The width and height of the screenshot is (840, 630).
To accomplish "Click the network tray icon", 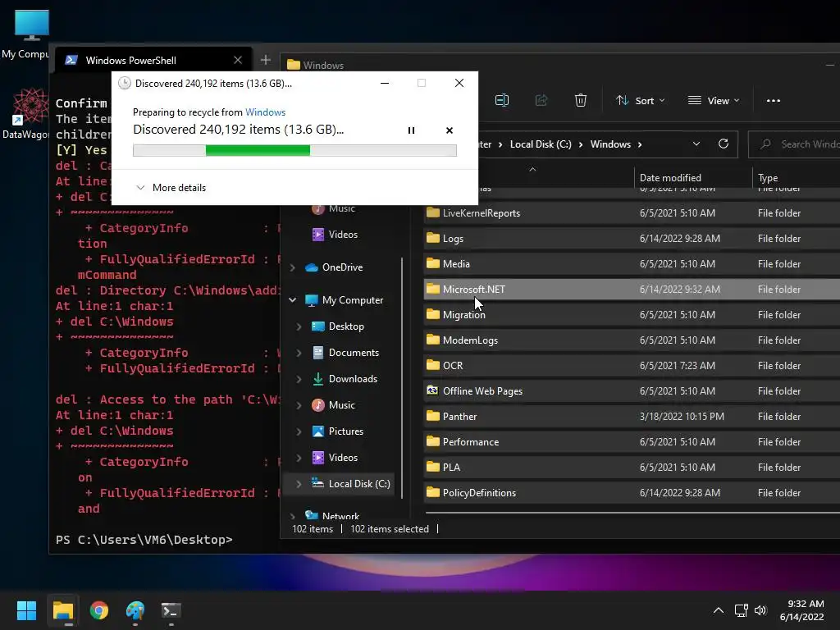I will click(742, 610).
